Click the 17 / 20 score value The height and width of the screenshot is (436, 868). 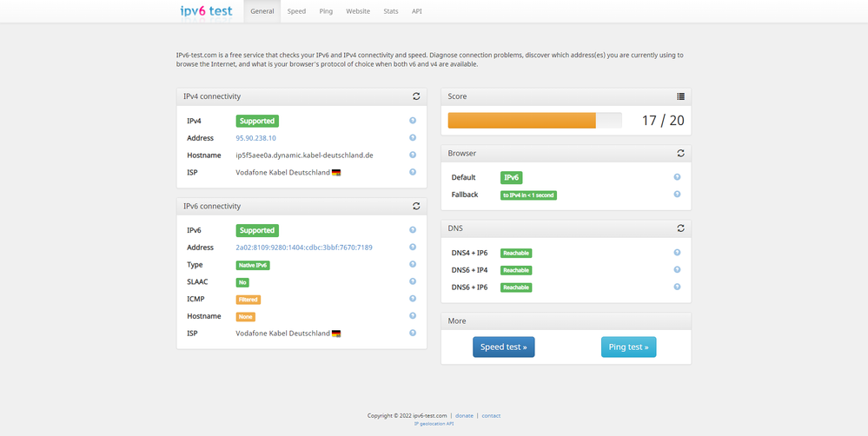pyautogui.click(x=663, y=121)
